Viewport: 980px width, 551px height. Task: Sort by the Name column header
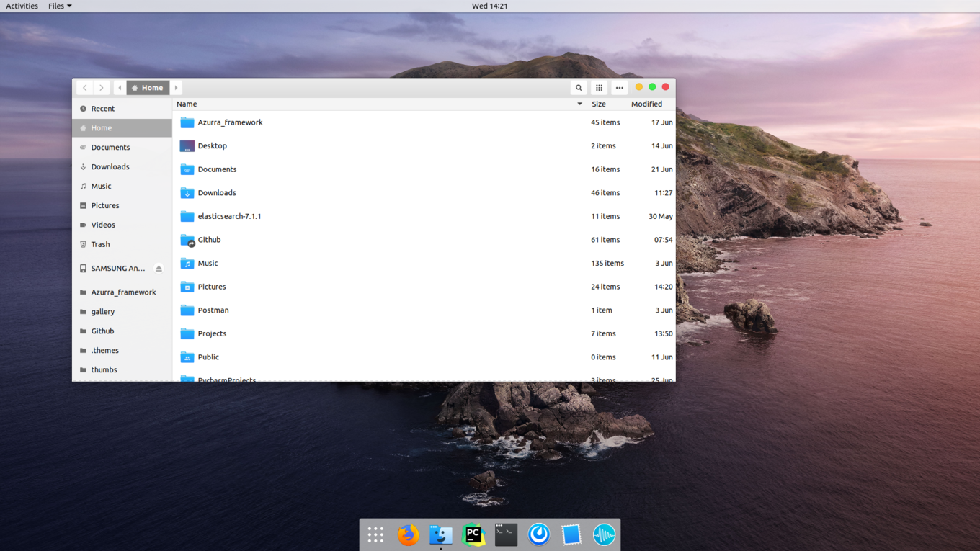coord(380,104)
